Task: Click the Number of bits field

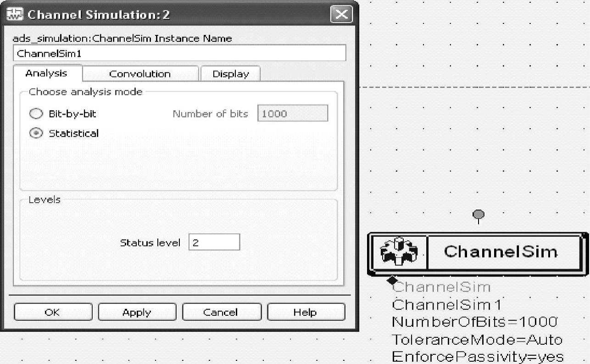Action: click(293, 114)
